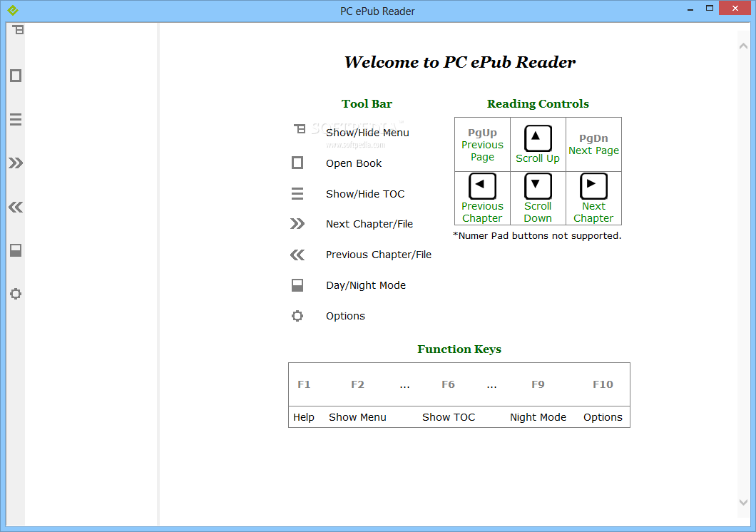Click the PC ePub Reader app icon in title bar
The width and height of the screenshot is (756, 532).
[x=13, y=10]
